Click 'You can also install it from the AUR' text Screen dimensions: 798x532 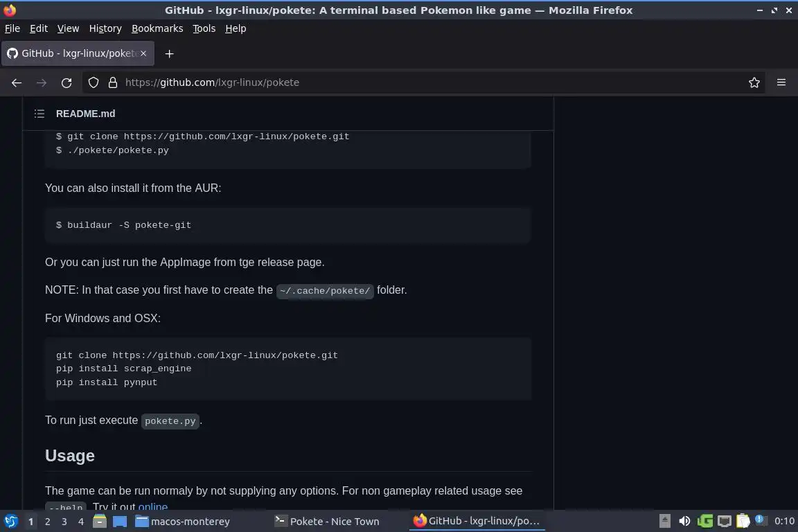[x=133, y=188]
